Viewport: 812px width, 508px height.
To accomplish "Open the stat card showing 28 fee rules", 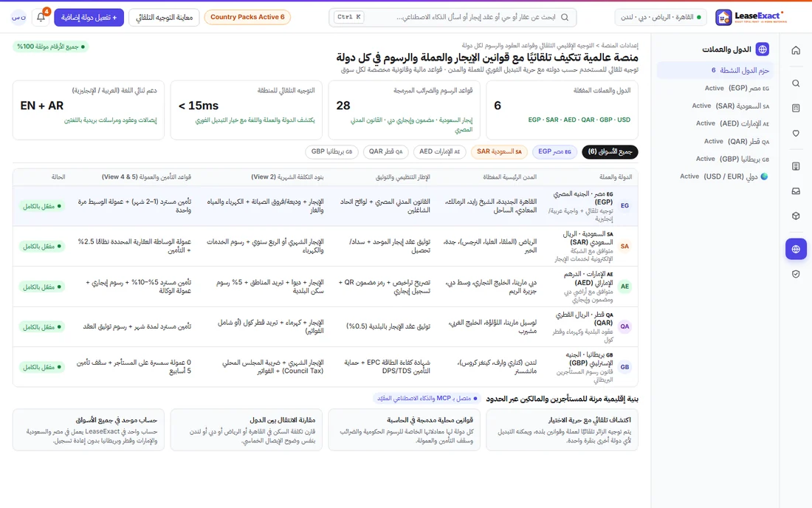I will [404, 110].
